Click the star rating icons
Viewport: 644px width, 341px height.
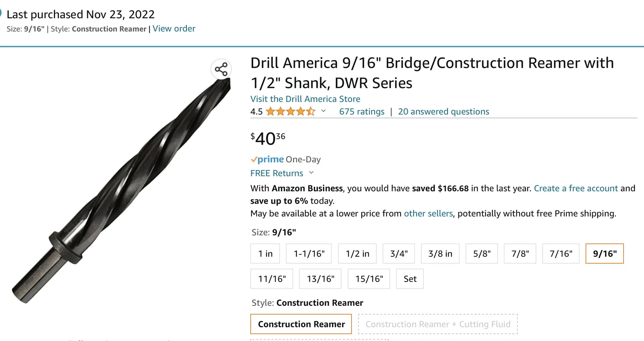[x=290, y=111]
